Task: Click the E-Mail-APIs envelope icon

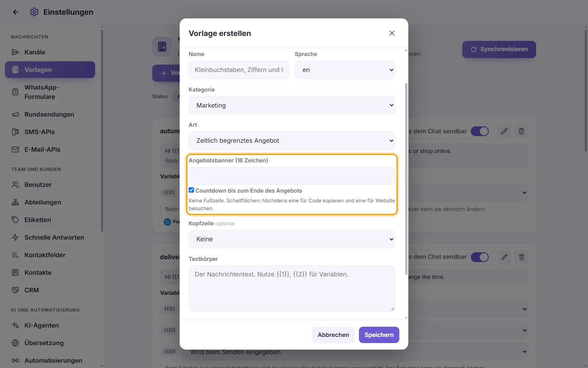Action: pos(15,150)
